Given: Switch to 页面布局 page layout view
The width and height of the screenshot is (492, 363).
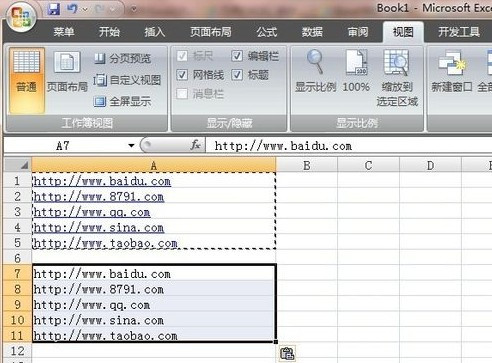Looking at the screenshot, I should click(67, 72).
